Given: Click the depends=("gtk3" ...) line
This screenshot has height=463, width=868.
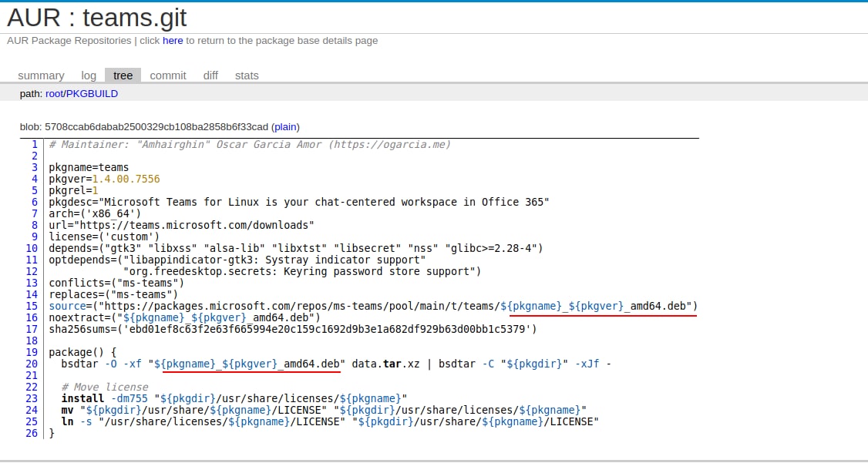Looking at the screenshot, I should [296, 248].
